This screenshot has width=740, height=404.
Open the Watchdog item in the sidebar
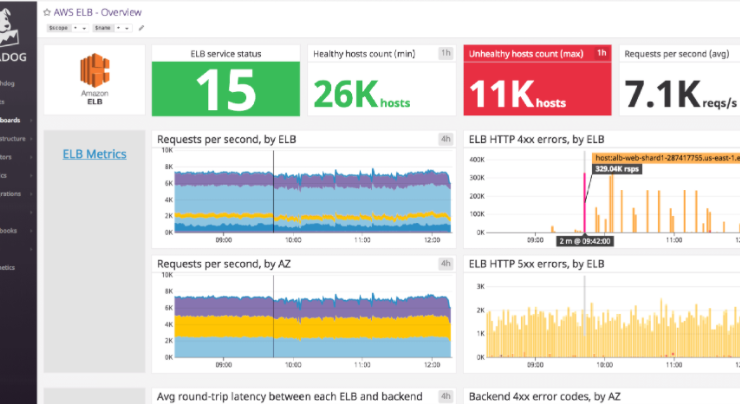point(7,84)
